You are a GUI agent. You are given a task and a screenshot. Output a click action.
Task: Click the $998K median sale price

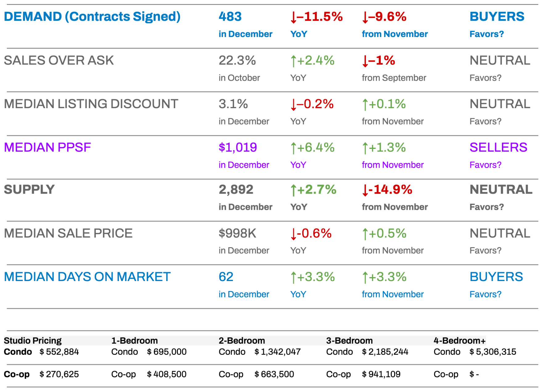click(237, 234)
